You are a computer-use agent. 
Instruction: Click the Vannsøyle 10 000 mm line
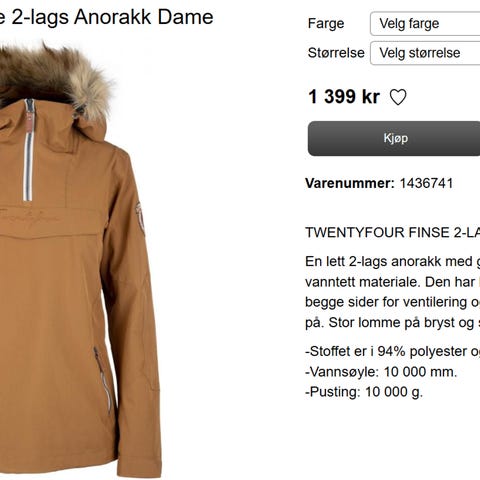click(381, 372)
